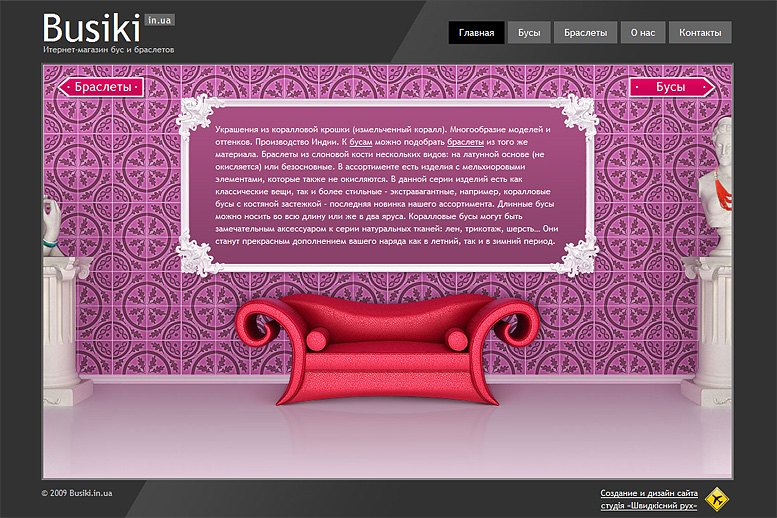Open the студія «Швидкісний рух» link
Image resolution: width=777 pixels, height=518 pixels.
(x=649, y=506)
